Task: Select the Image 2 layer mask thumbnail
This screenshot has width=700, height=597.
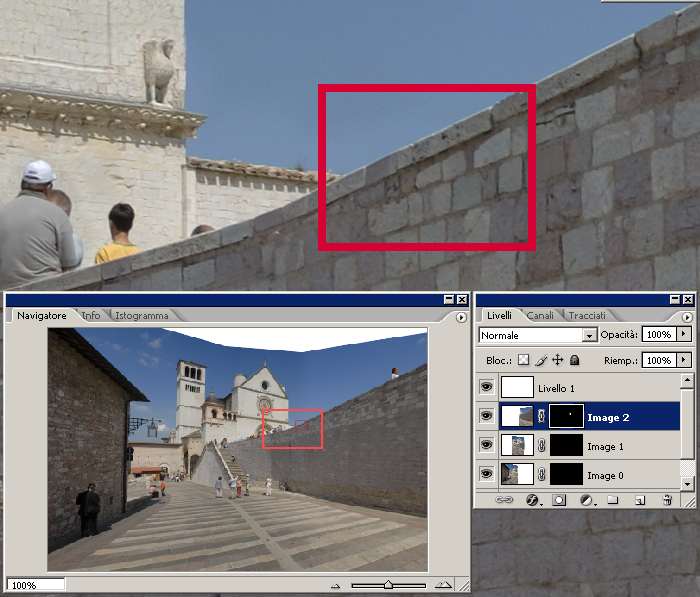Action: click(568, 416)
